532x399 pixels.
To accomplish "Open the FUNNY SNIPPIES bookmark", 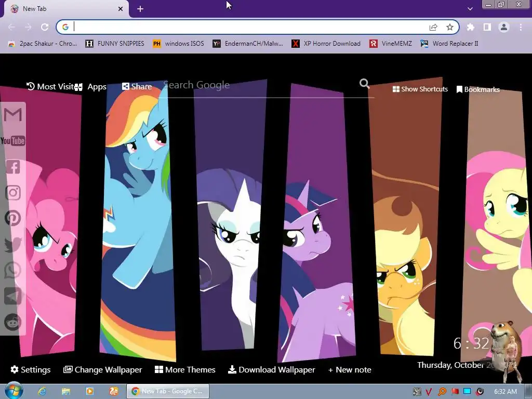I will click(x=115, y=44).
